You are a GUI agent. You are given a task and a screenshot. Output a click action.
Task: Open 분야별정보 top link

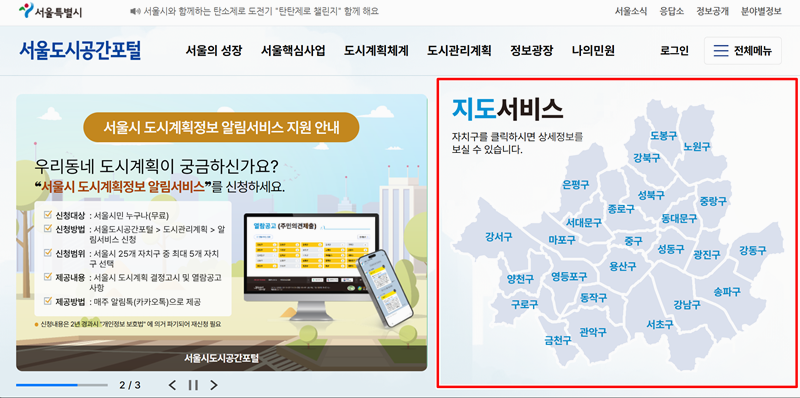point(761,11)
